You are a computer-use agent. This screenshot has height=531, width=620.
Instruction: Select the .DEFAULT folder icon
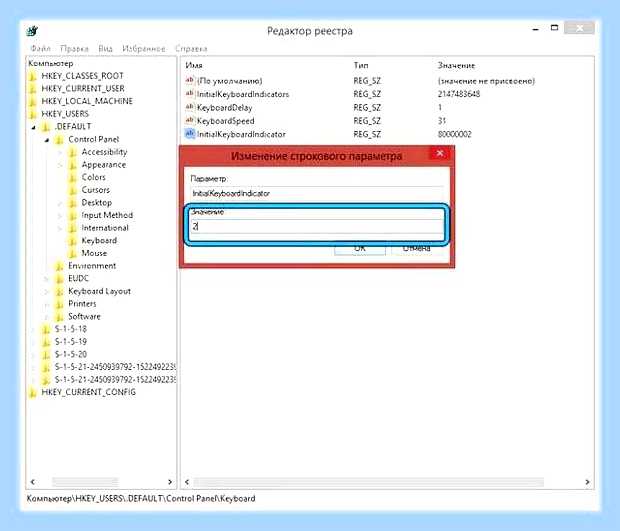[x=46, y=127]
